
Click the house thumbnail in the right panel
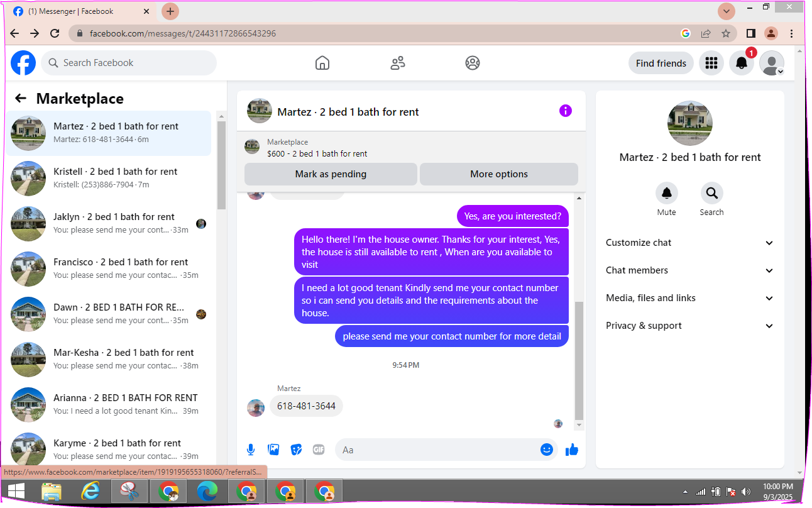(x=690, y=123)
